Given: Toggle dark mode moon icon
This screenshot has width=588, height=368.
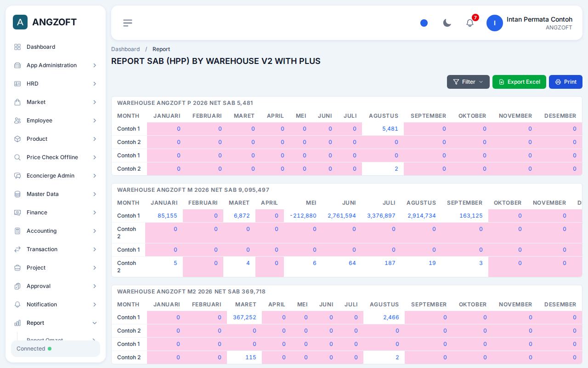Looking at the screenshot, I should [447, 23].
